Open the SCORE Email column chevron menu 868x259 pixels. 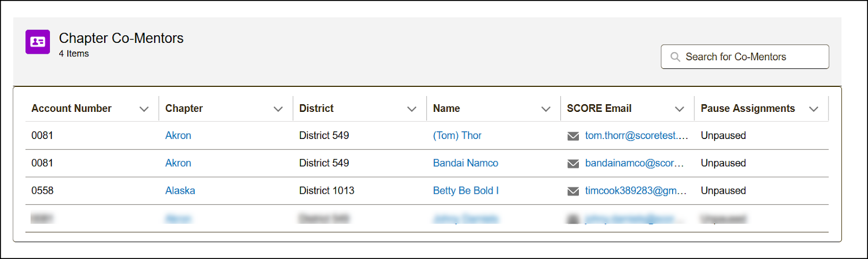coord(679,109)
